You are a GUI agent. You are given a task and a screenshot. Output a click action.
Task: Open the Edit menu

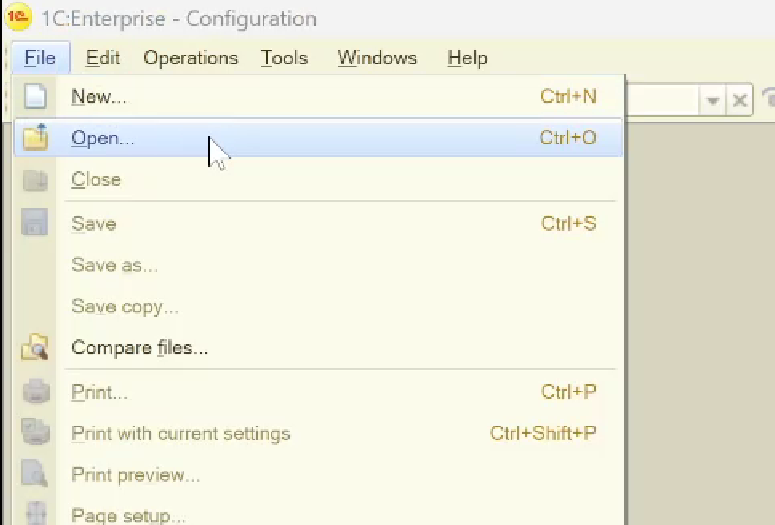point(103,58)
